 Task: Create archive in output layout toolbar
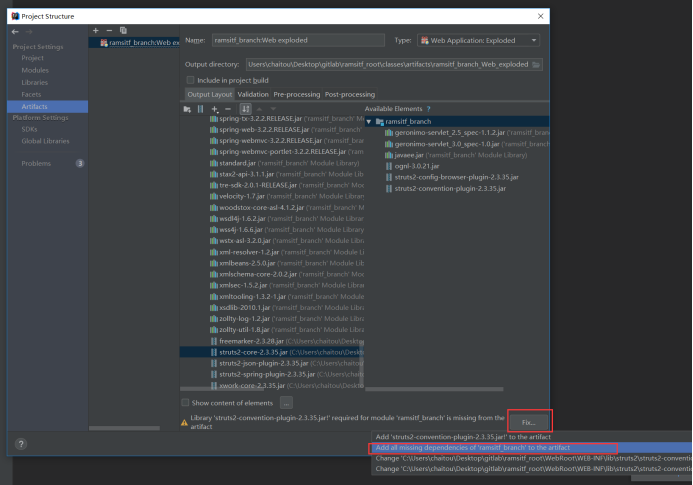pyautogui.click(x=201, y=109)
